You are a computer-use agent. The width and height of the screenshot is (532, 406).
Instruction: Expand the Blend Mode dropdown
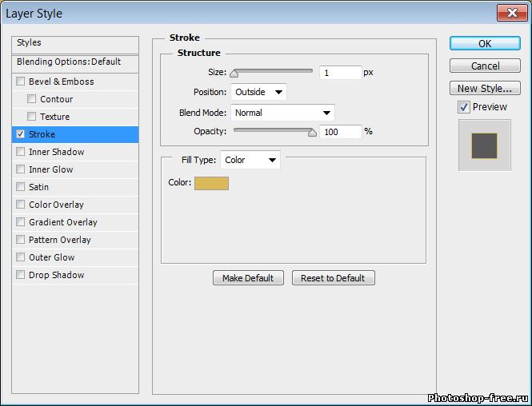coord(282,113)
